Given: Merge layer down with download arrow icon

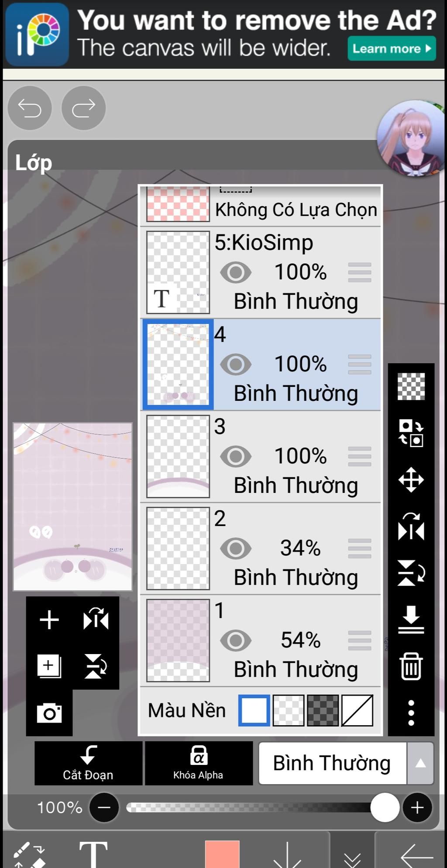Looking at the screenshot, I should pos(411,619).
